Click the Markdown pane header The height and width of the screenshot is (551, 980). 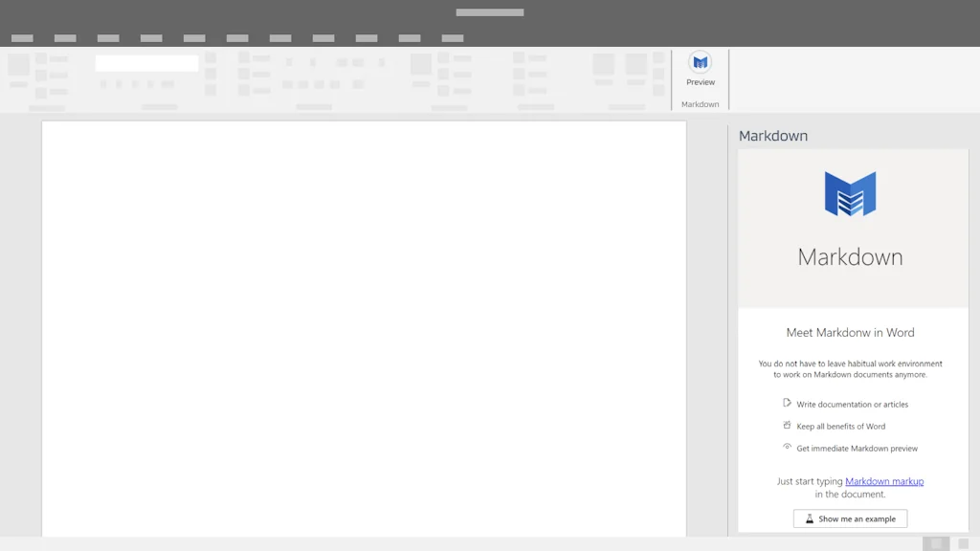pos(771,136)
